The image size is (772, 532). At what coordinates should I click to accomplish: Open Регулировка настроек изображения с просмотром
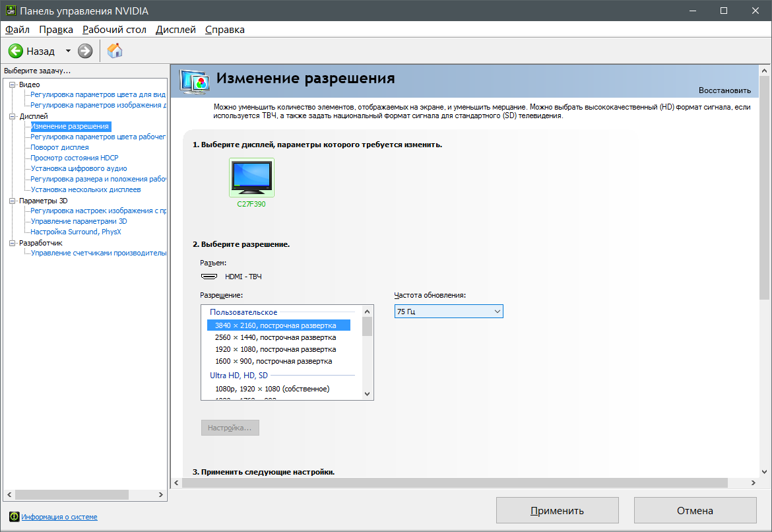pyautogui.click(x=98, y=211)
